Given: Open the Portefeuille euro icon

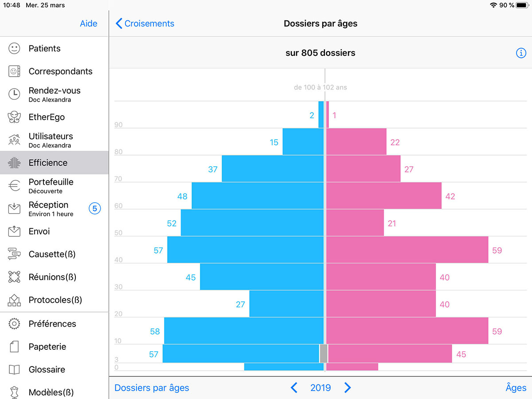Looking at the screenshot, I should [x=15, y=186].
